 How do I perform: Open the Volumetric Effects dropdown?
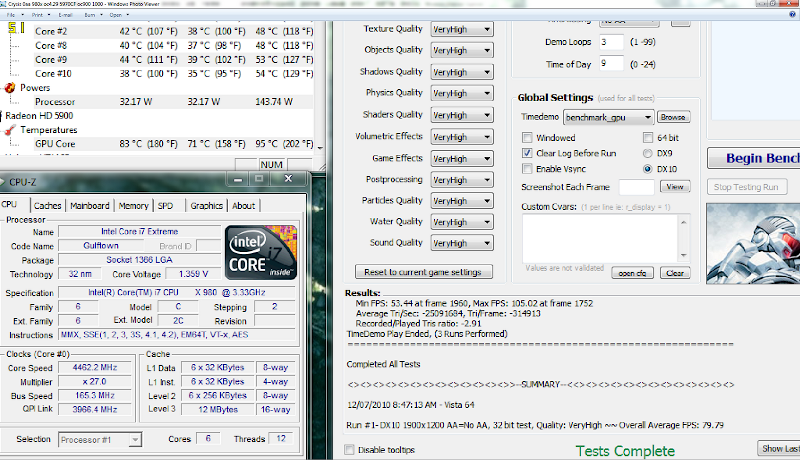[462, 137]
